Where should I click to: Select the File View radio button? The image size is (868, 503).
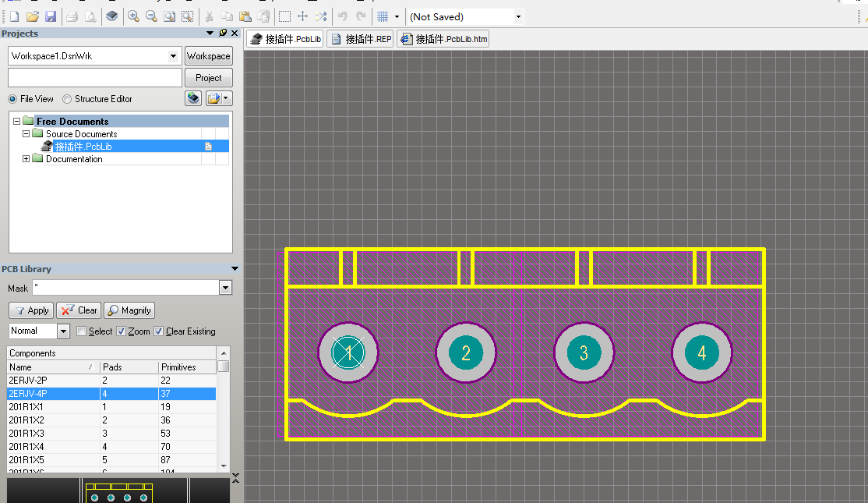[x=12, y=99]
